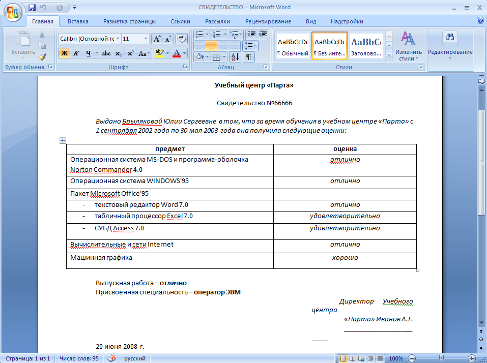Image resolution: width=487 pixels, height=363 pixels.
Task: Click the zoom slider in status bar
Action: click(441, 358)
